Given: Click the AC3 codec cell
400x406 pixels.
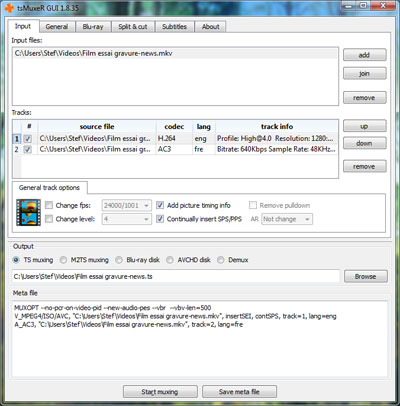Looking at the screenshot, I should click(174, 149).
